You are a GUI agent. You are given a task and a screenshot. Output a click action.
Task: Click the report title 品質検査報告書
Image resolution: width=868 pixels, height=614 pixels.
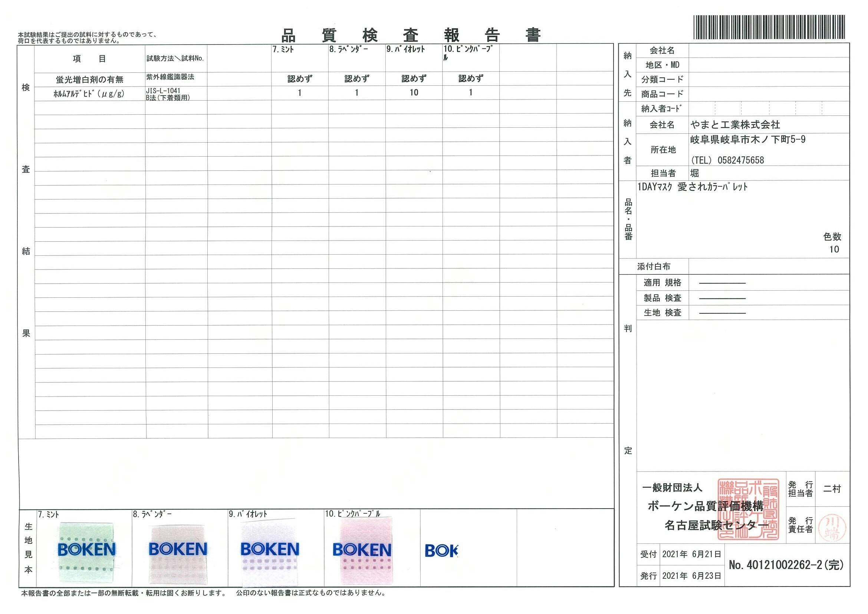click(x=411, y=36)
